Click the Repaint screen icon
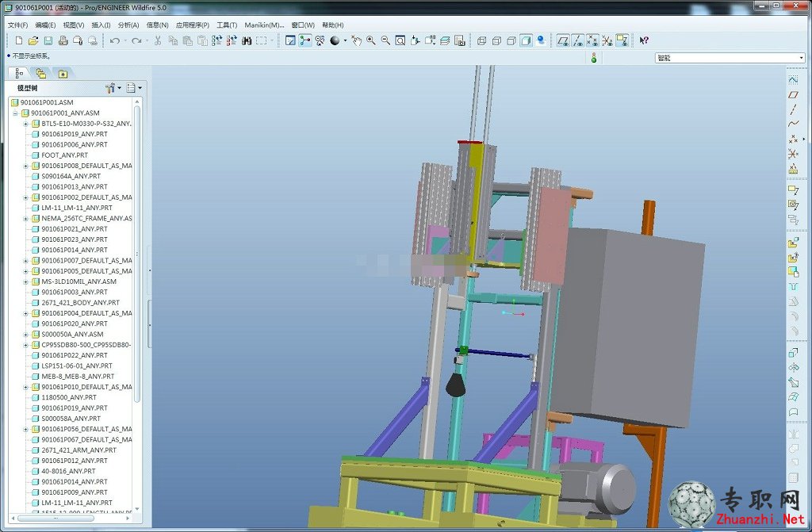The image size is (812, 532). pos(290,40)
